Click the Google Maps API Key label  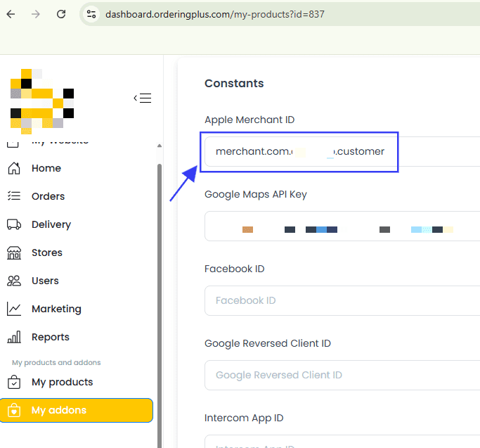256,194
